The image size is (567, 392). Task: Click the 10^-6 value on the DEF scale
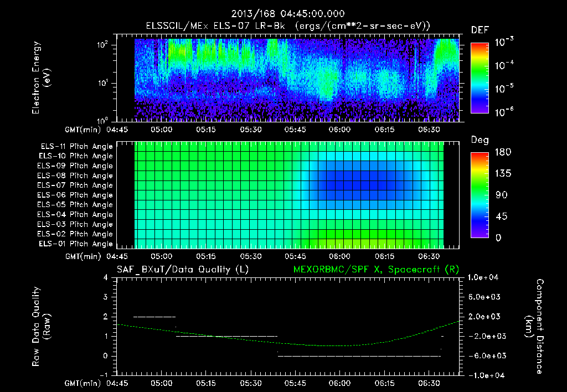(504, 112)
